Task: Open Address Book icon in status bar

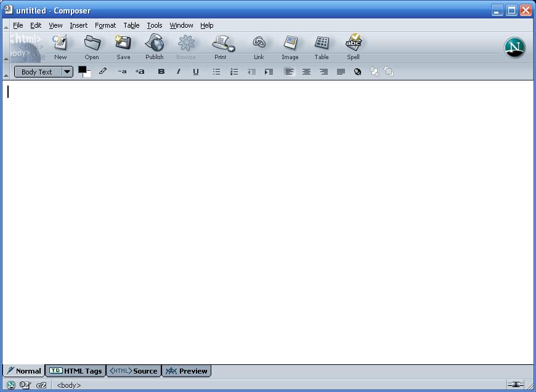Action: [x=41, y=385]
